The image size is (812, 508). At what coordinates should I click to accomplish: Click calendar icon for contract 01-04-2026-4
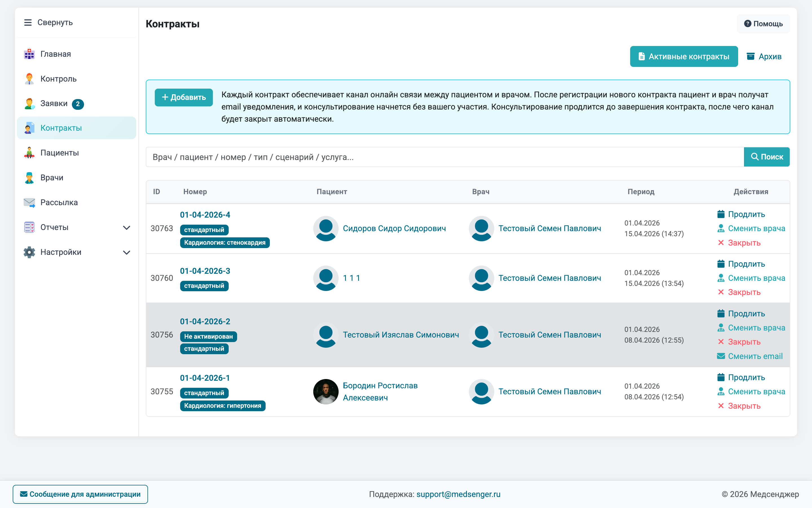(x=721, y=214)
